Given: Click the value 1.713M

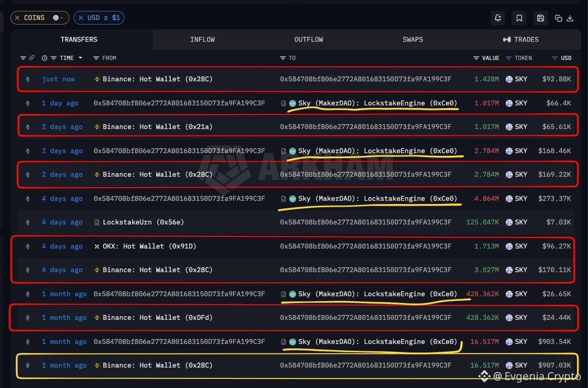Looking at the screenshot, I should tap(487, 246).
